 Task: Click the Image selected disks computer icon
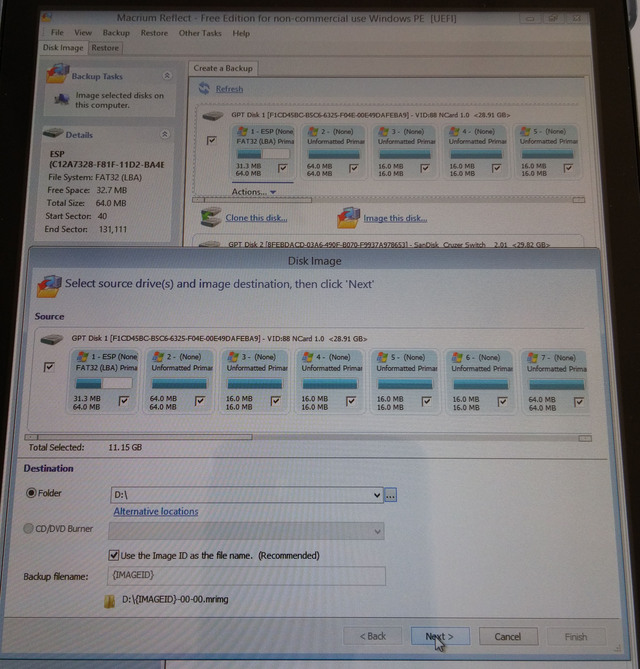pos(62,99)
